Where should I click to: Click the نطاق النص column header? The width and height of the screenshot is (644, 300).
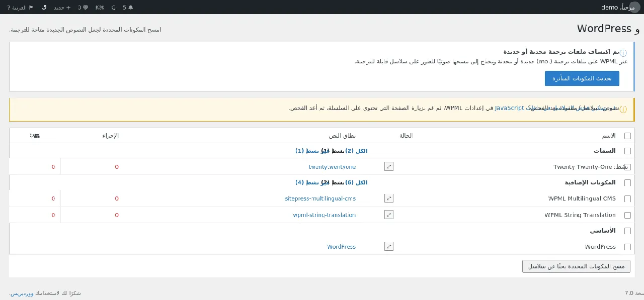(x=342, y=136)
